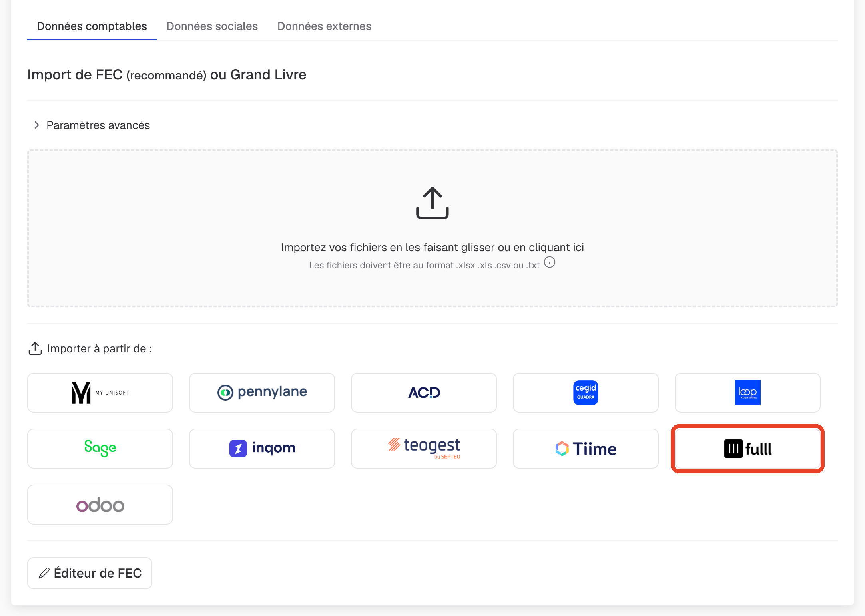Click the upload arrow icon in the drop zone
865x616 pixels.
[432, 203]
